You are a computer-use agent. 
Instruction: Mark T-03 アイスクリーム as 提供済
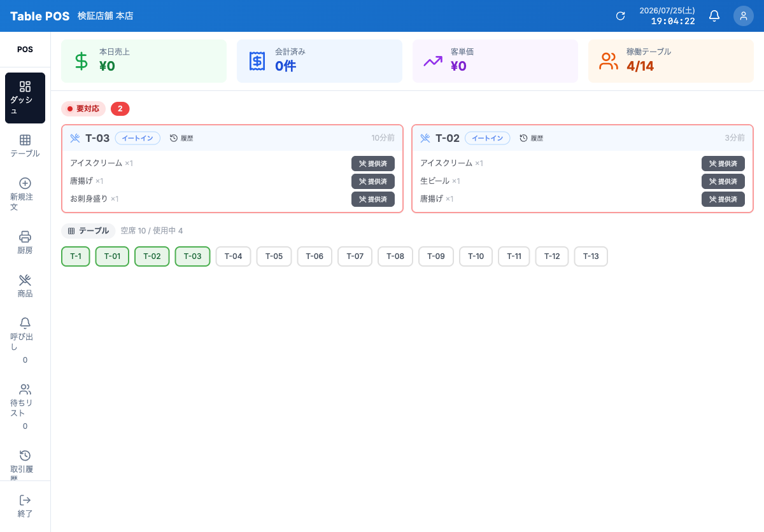point(373,164)
